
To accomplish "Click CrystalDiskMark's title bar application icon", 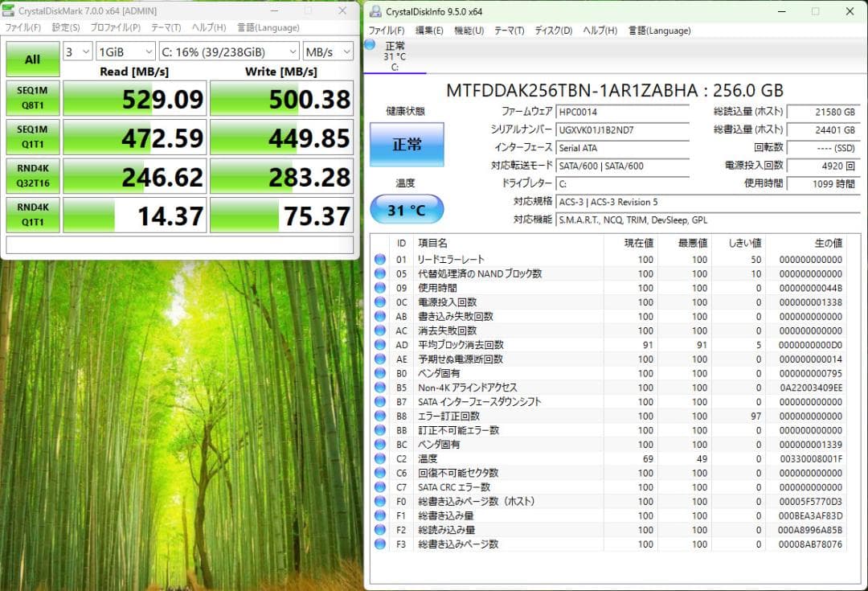I will (8, 10).
